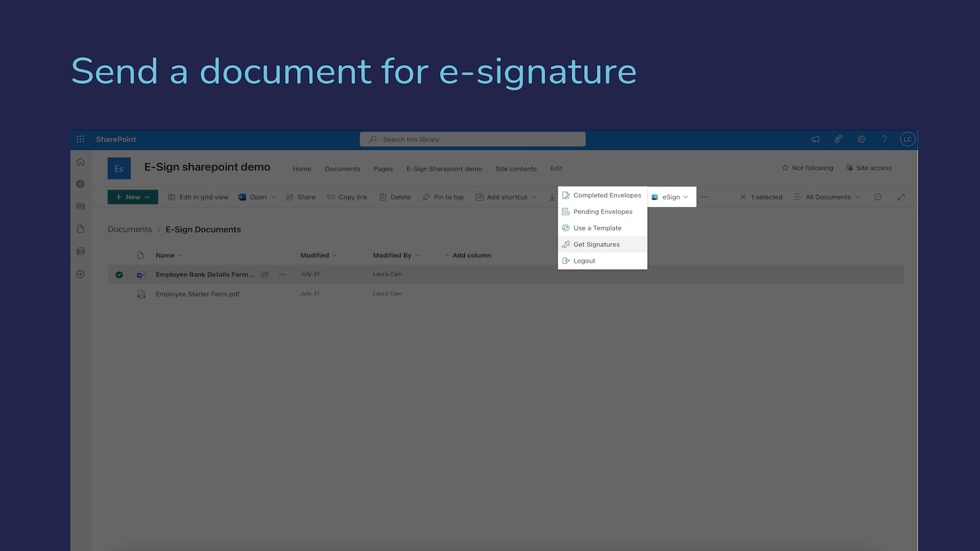The image size is (980, 551).
Task: Open the Modified By column dropdown
Action: (x=396, y=255)
